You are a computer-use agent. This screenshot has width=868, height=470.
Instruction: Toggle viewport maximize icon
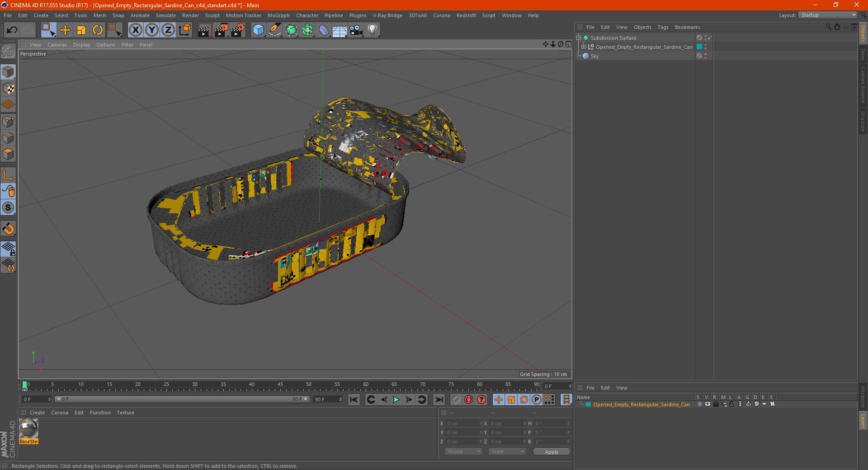point(568,44)
